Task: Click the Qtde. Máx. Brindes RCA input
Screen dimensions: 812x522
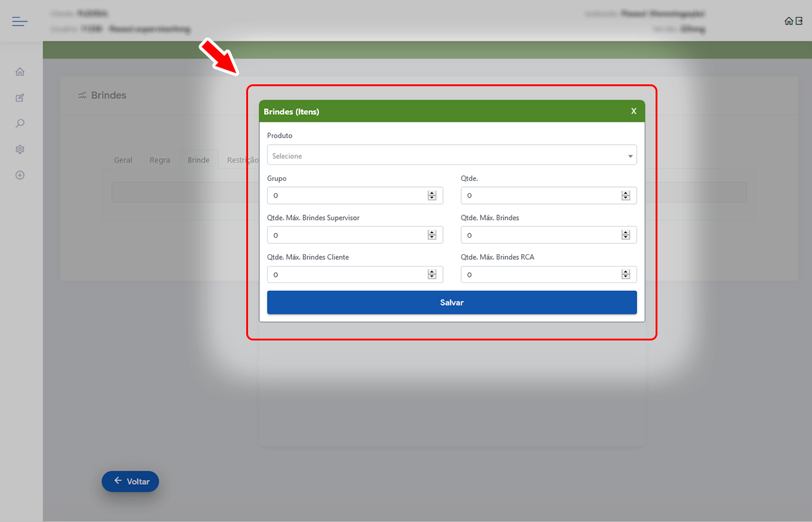Action: pyautogui.click(x=549, y=274)
